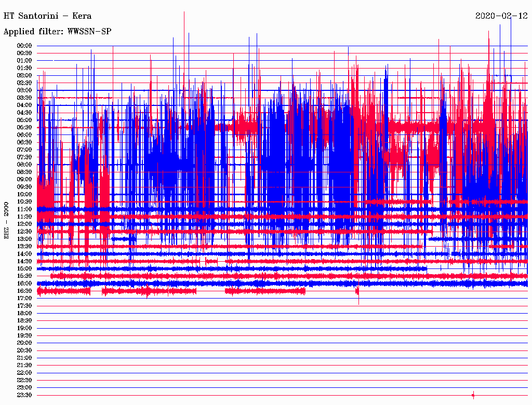Click the '20:00' time label

[24, 343]
